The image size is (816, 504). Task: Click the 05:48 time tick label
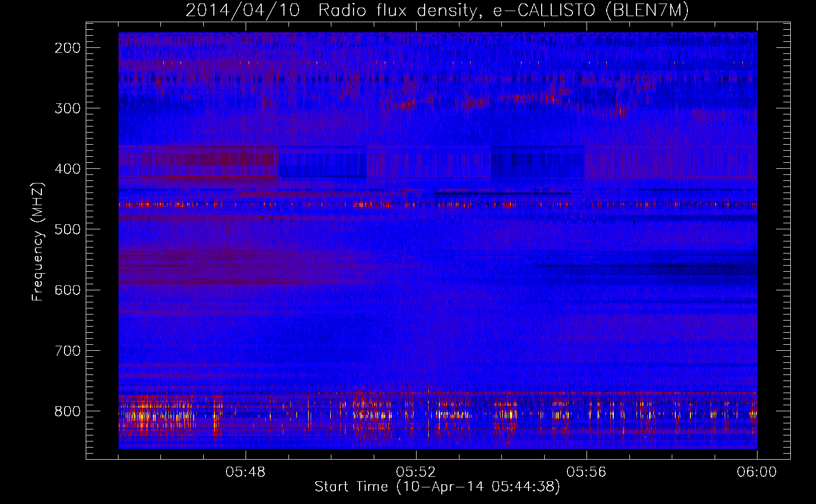click(x=246, y=472)
